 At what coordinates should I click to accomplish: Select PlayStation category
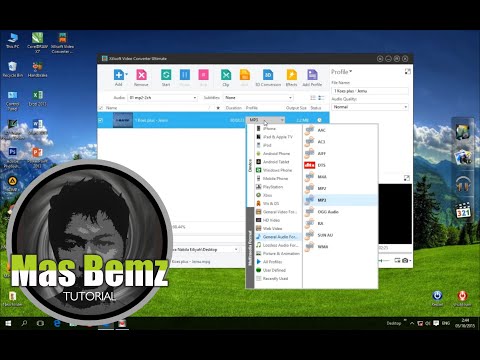coord(278,187)
